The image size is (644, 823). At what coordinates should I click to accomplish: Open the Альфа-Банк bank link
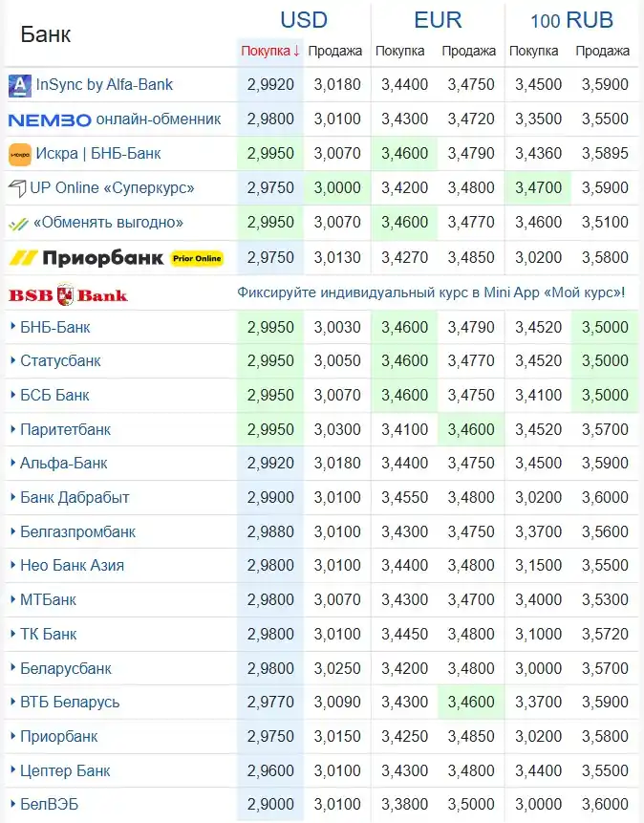[x=63, y=464]
